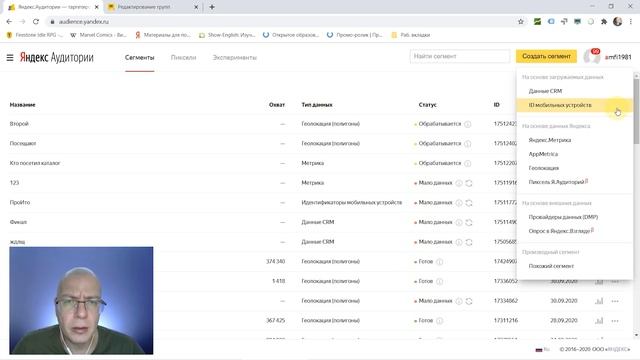Click info icon in Посещают row
The image size is (640, 360).
468,144
